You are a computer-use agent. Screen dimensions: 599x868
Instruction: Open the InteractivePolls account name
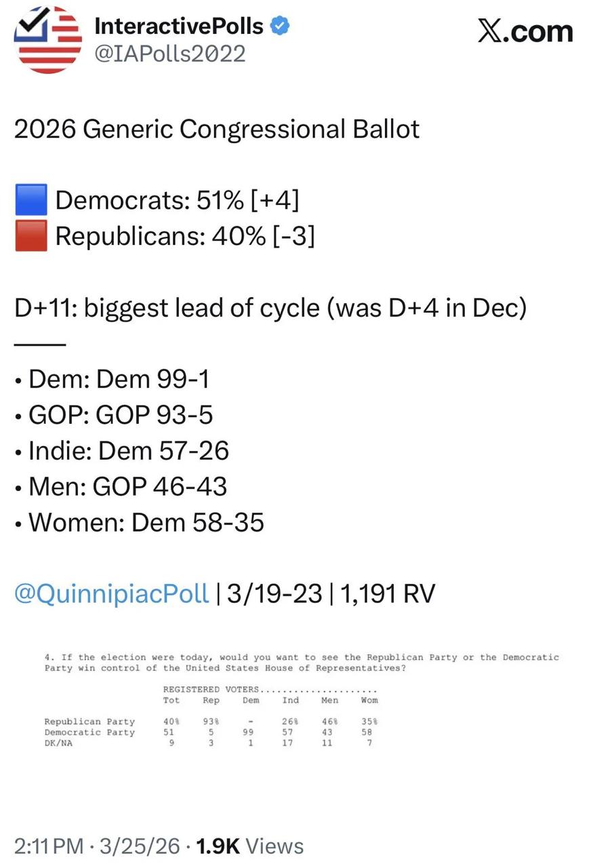179,26
